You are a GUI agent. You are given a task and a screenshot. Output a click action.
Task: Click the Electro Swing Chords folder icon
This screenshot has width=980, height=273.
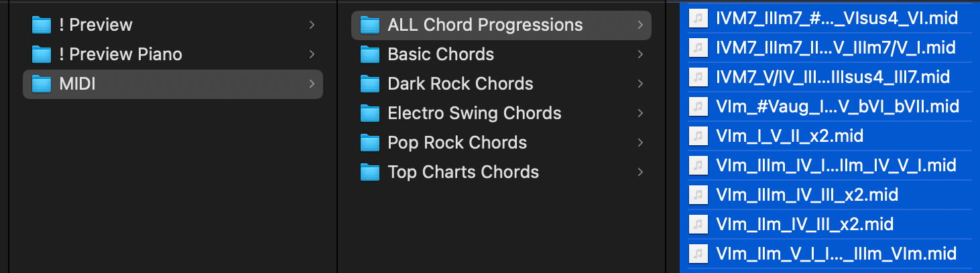pos(370,114)
